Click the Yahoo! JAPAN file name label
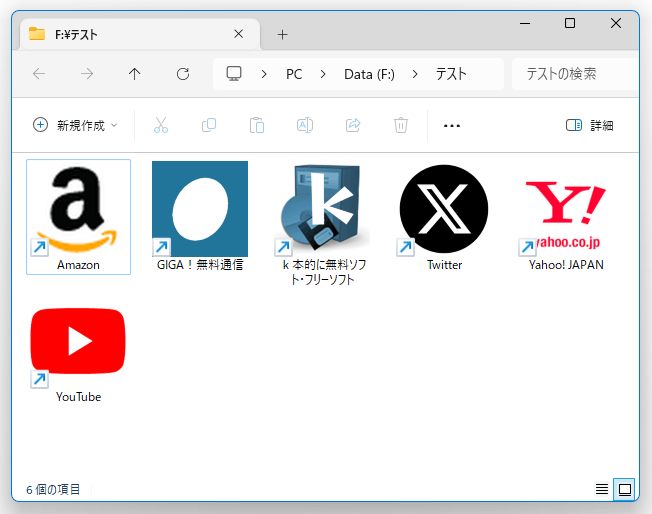This screenshot has height=514, width=652. coord(566,265)
